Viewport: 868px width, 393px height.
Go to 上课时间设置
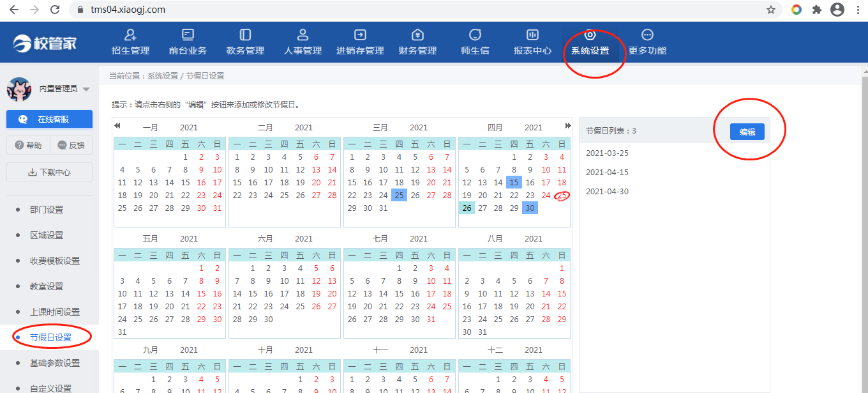55,312
